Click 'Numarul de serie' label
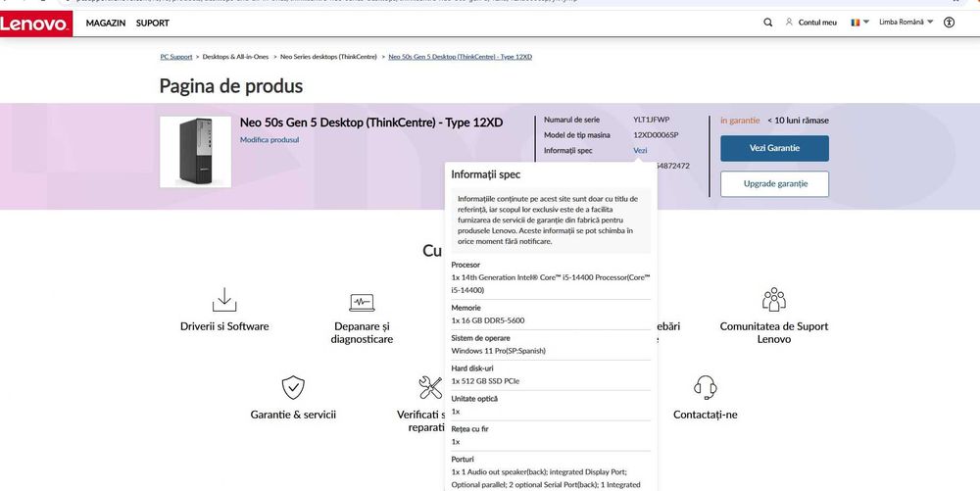This screenshot has height=491, width=980. click(571, 120)
